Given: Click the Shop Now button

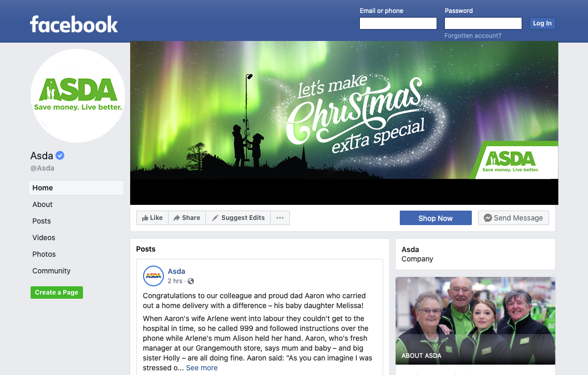Looking at the screenshot, I should pyautogui.click(x=436, y=218).
